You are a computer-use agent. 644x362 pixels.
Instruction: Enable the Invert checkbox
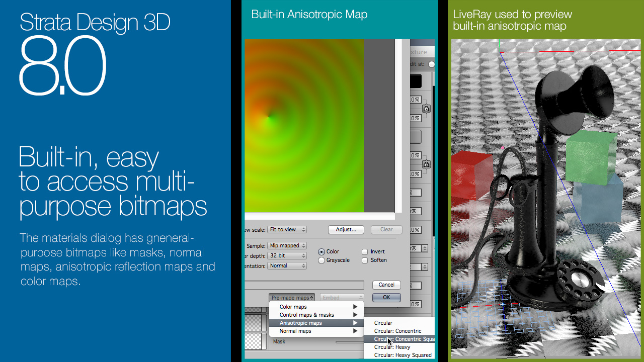tap(365, 251)
